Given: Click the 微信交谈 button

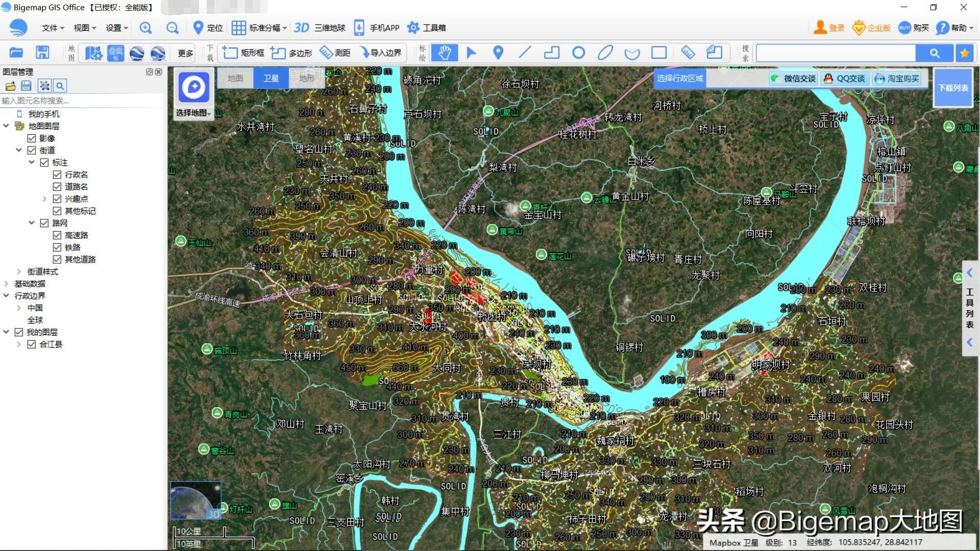Looking at the screenshot, I should pos(793,79).
